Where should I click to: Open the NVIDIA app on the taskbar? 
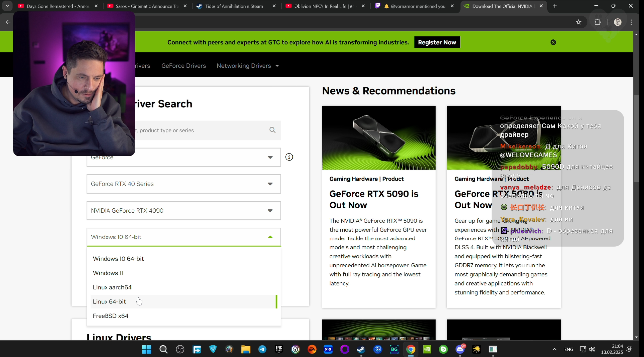click(427, 349)
